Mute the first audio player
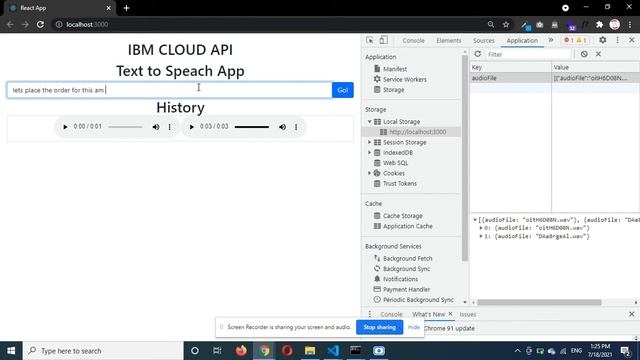 click(156, 127)
